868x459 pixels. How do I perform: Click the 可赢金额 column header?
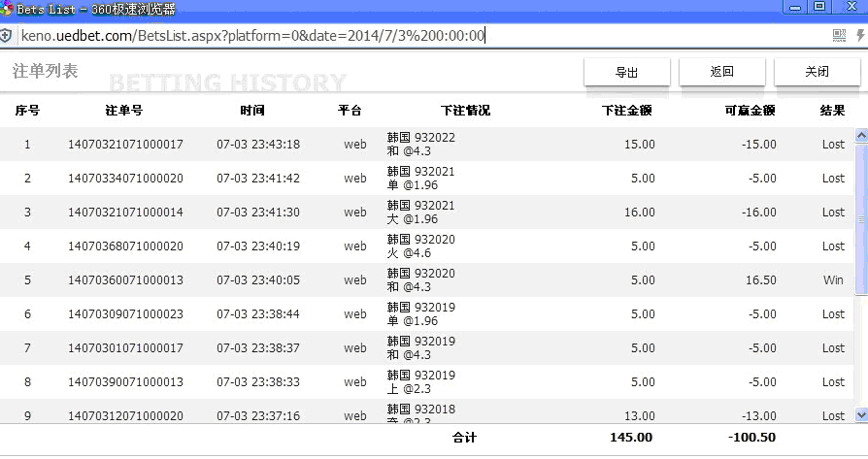click(x=751, y=111)
